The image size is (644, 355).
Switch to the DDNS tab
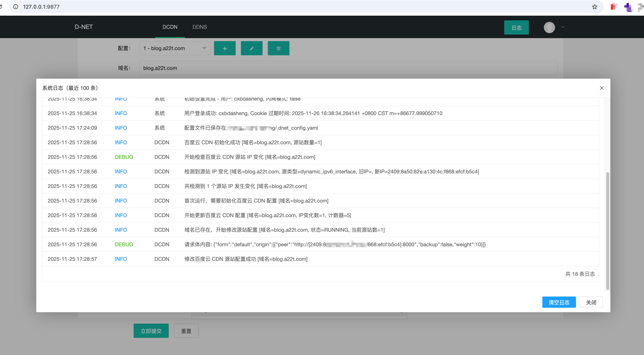(200, 27)
